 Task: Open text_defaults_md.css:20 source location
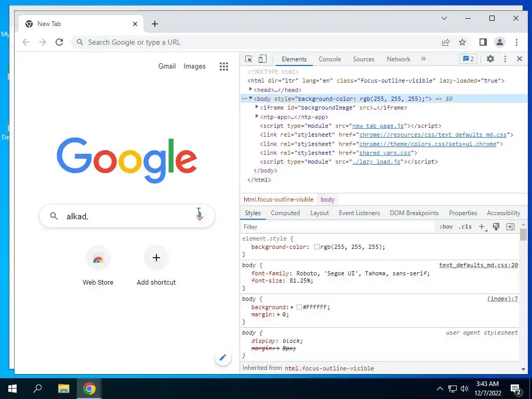[x=478, y=265]
